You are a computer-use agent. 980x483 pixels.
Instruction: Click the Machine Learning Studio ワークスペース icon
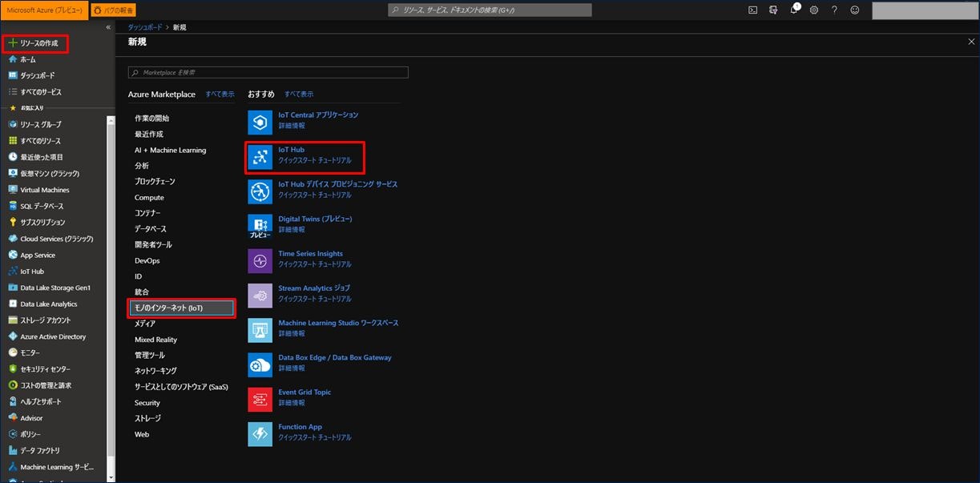(260, 331)
